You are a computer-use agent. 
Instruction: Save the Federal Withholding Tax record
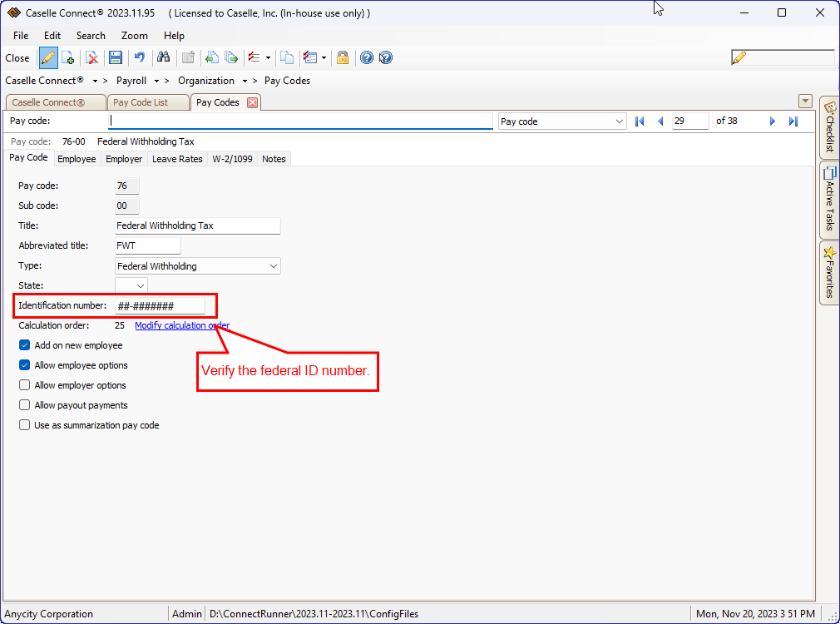(115, 57)
